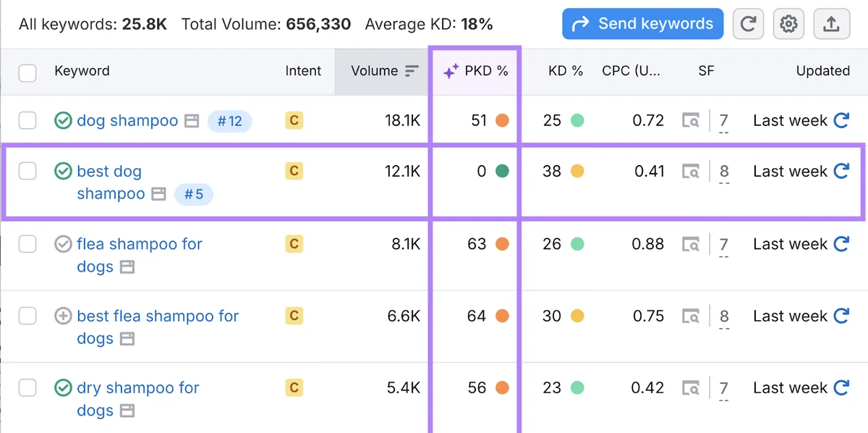Check the best flea shampoo for dogs checkbox
This screenshot has width=868, height=433.
click(x=27, y=316)
